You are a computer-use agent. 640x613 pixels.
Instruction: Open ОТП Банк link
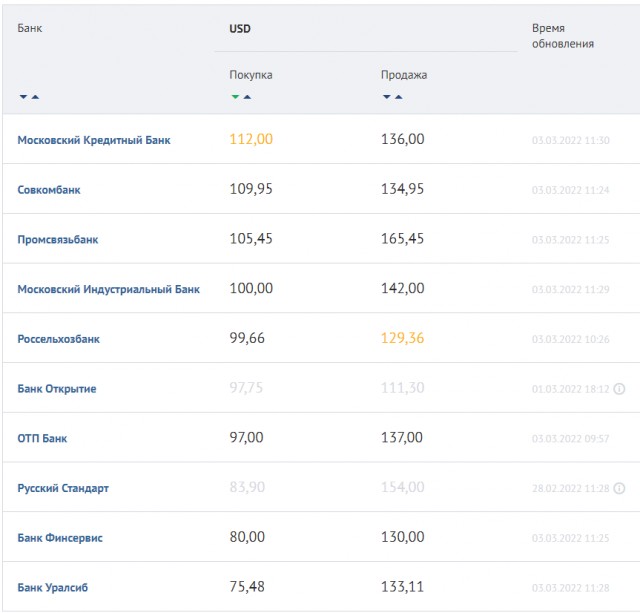[42, 438]
